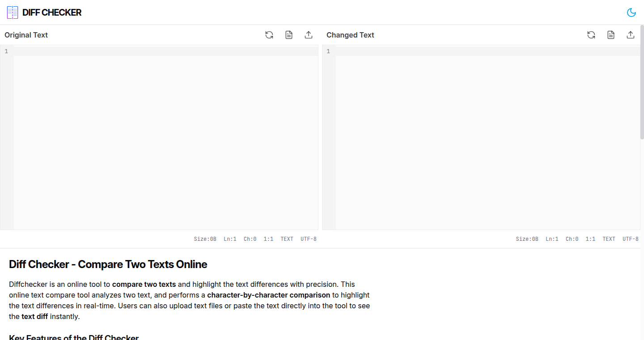Viewport: 644px width, 340px height.
Task: Click bold phrase 'text diff'
Action: pyautogui.click(x=34, y=317)
